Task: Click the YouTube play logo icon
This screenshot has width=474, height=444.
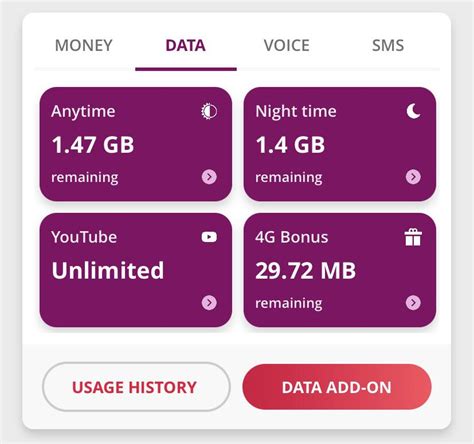Action: (x=209, y=237)
